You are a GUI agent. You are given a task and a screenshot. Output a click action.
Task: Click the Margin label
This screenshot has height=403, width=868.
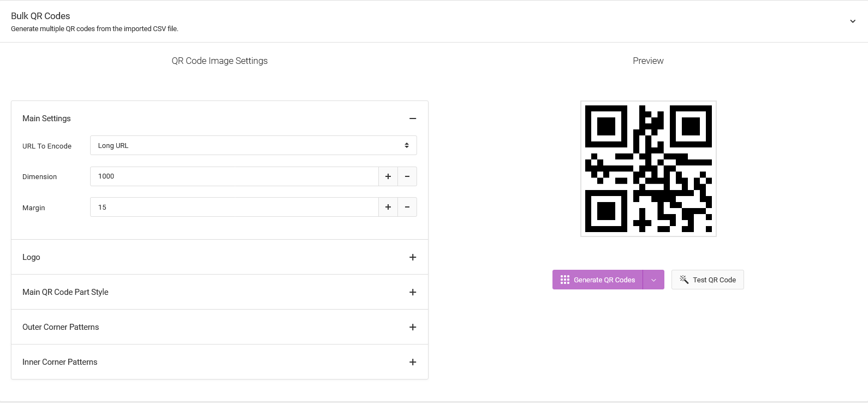click(33, 208)
